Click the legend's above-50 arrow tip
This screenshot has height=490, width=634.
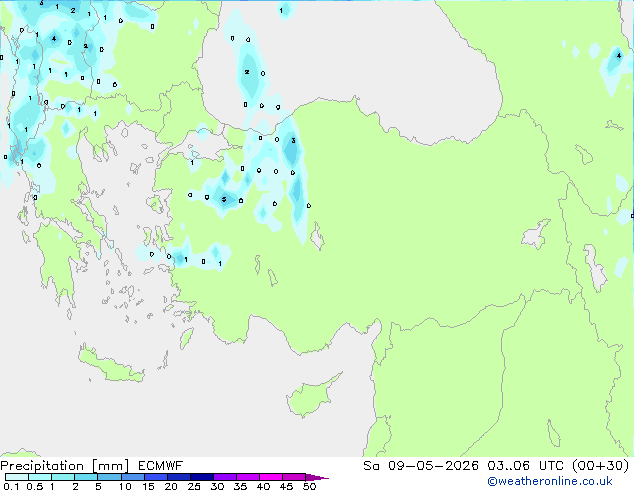click(317, 477)
